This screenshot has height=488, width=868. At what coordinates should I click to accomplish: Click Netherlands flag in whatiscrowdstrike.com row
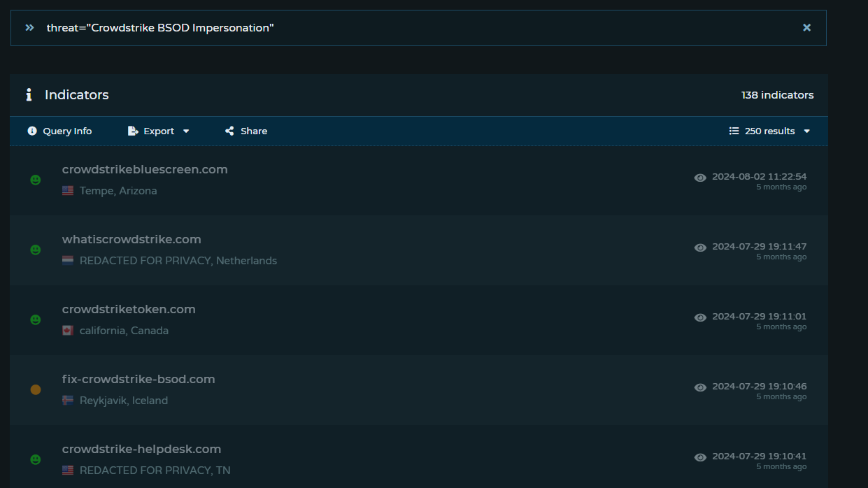pos(68,261)
